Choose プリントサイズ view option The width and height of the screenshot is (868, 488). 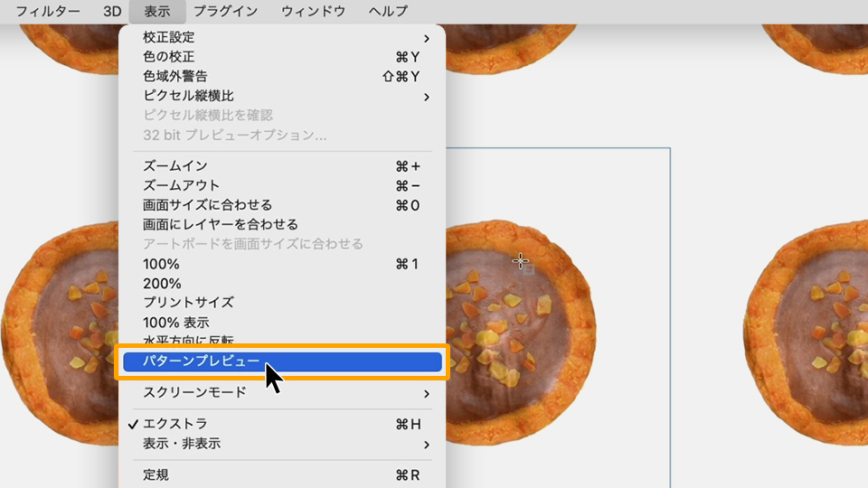pos(282,303)
